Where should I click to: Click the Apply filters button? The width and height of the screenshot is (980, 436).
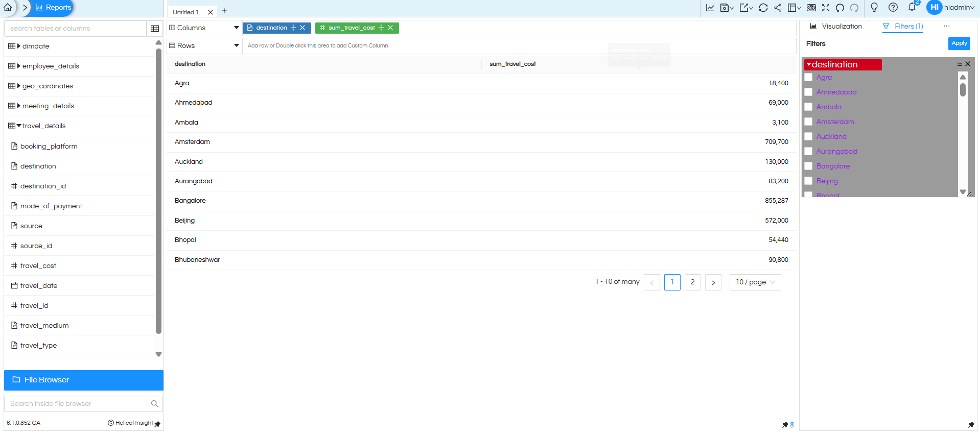pyautogui.click(x=959, y=43)
